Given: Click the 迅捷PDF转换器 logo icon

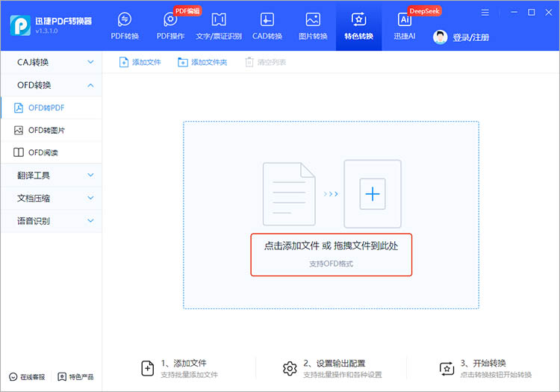Looking at the screenshot, I should pyautogui.click(x=20, y=25).
